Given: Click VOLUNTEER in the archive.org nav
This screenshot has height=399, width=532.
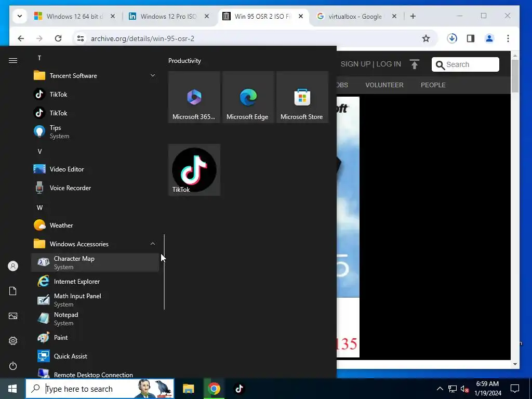Looking at the screenshot, I should click(x=384, y=85).
